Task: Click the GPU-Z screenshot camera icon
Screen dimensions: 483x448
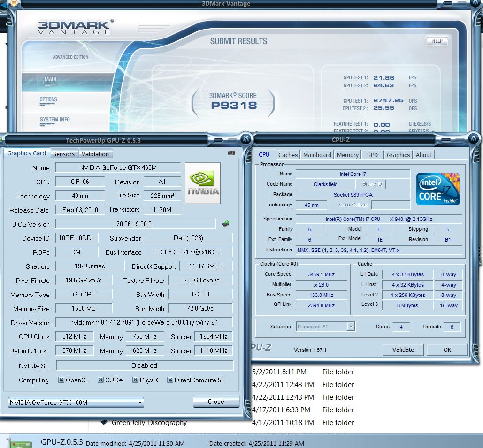Action: [x=231, y=153]
